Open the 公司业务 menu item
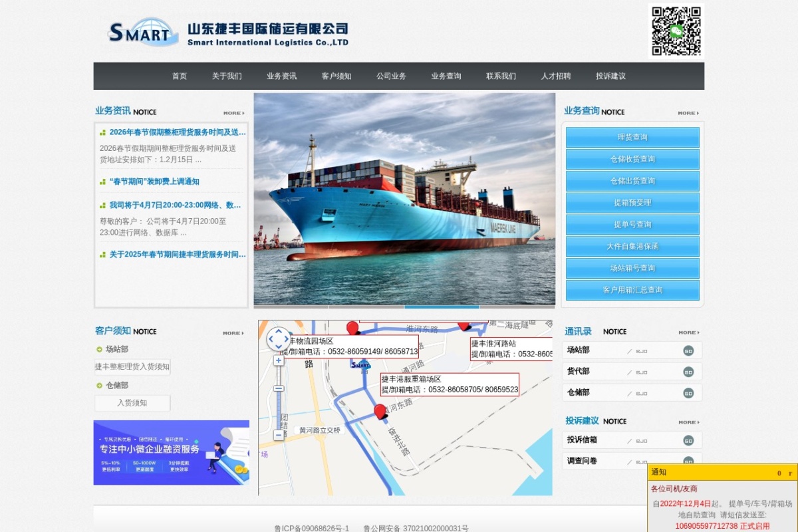 point(391,76)
